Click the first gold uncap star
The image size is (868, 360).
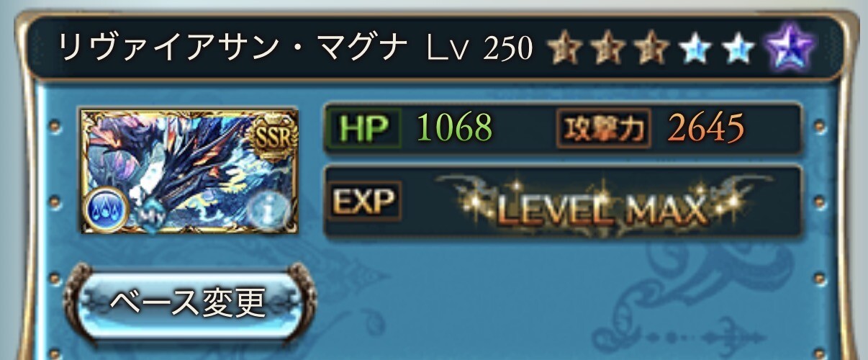564,49
